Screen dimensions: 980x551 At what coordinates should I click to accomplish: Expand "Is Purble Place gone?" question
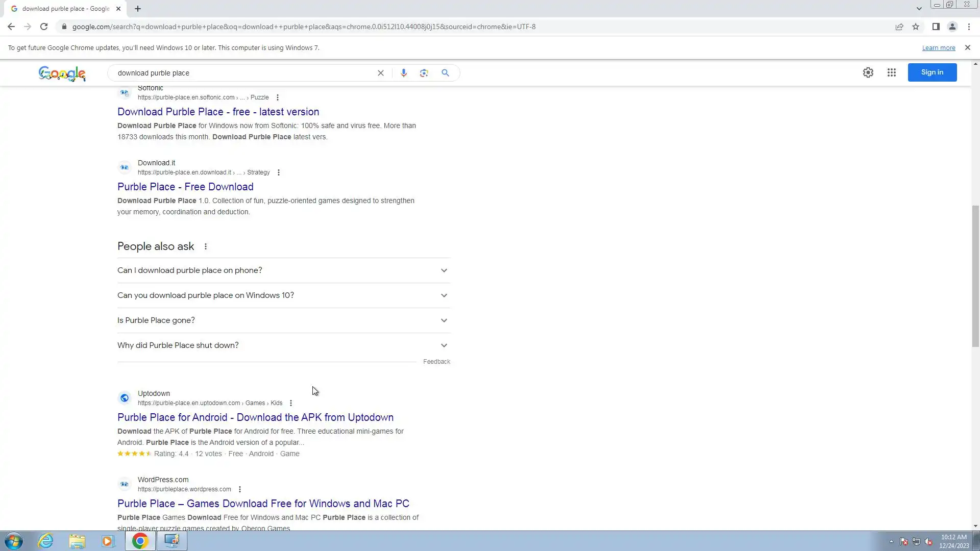[x=283, y=320]
